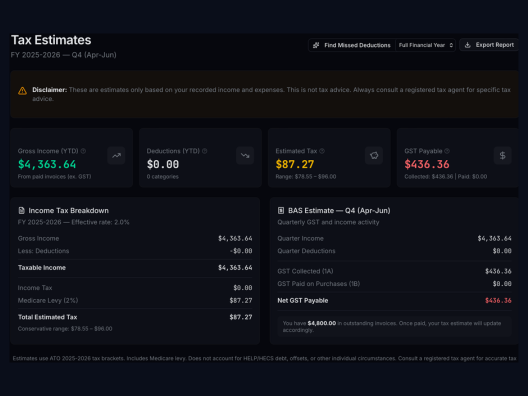
Task: Click the sparkle icon beside Find Missed Deductions
Action: 316,45
